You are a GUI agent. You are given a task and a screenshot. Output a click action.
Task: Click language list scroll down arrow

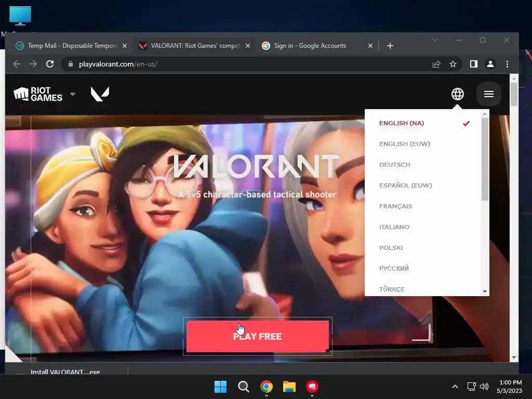coord(485,291)
